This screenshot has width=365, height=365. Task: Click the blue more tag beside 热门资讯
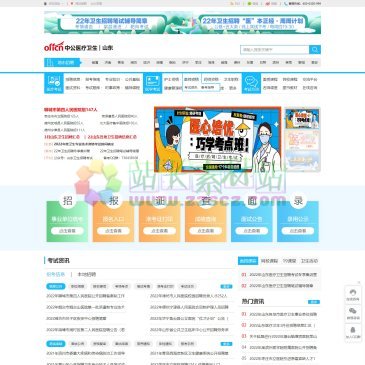pos(314,302)
